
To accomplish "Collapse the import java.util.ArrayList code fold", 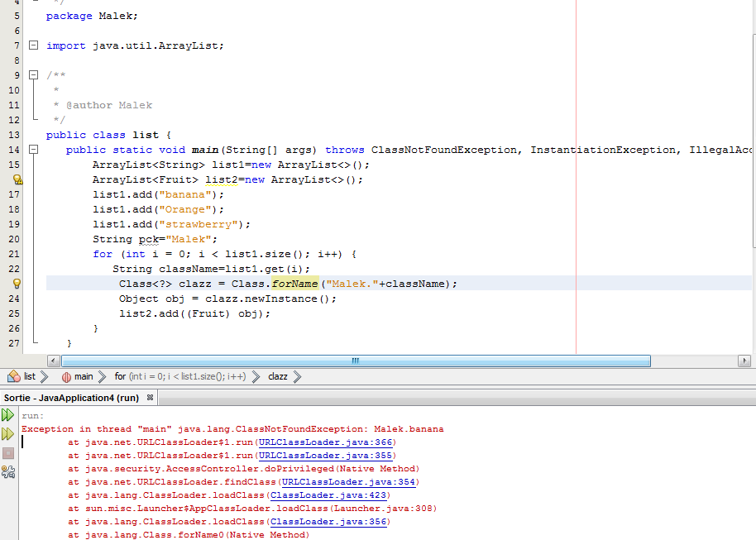I will tap(32, 45).
